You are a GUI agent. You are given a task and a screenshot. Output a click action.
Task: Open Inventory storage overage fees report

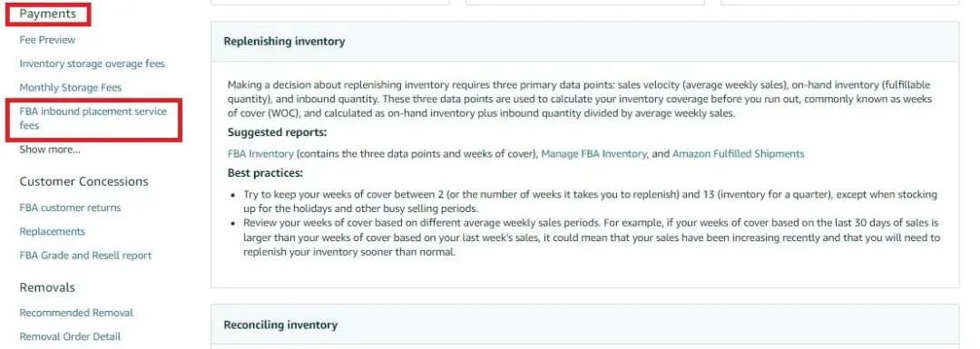point(92,63)
